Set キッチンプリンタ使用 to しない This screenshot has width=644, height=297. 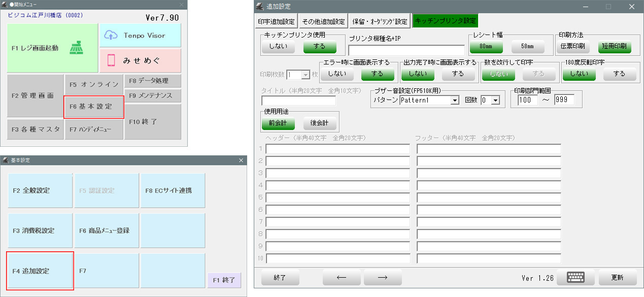coord(278,46)
